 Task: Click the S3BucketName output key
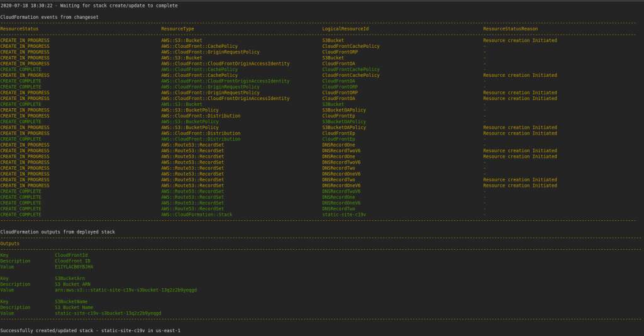[71, 301]
